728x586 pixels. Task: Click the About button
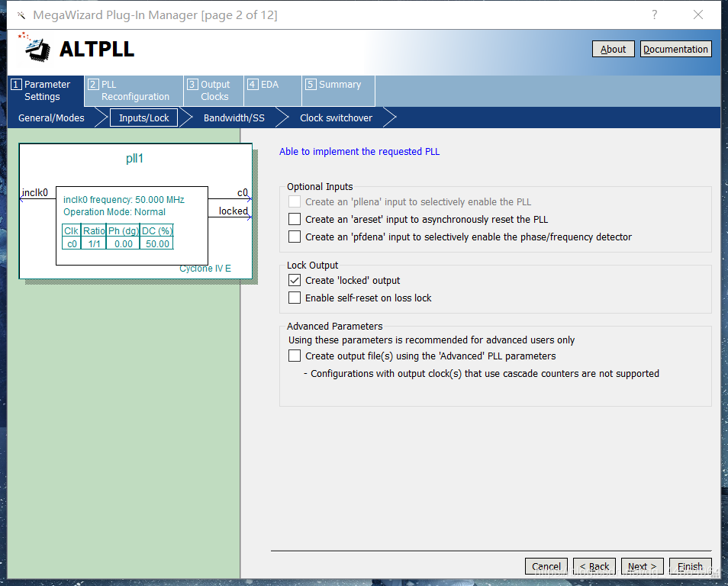point(614,50)
